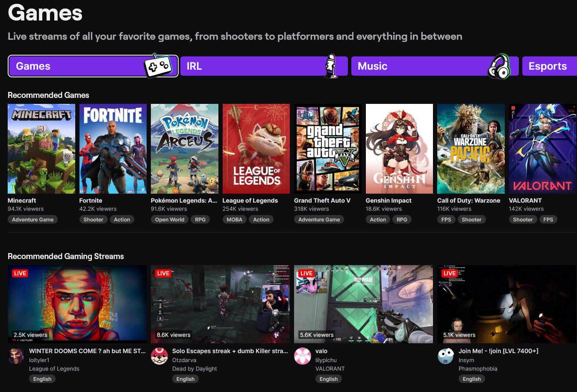Screen dimensions: 577x392
Task: Select Action tag under Genshin Impact
Action: point(378,220)
